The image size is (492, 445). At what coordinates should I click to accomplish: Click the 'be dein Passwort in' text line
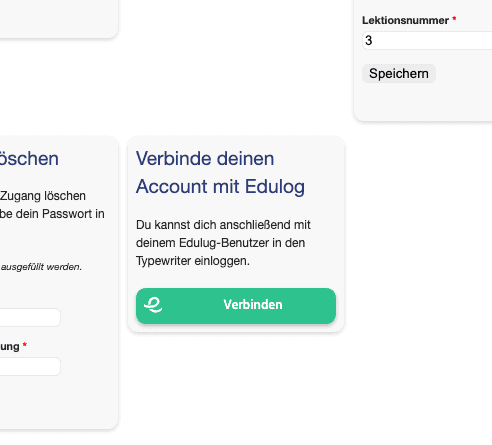coord(52,214)
